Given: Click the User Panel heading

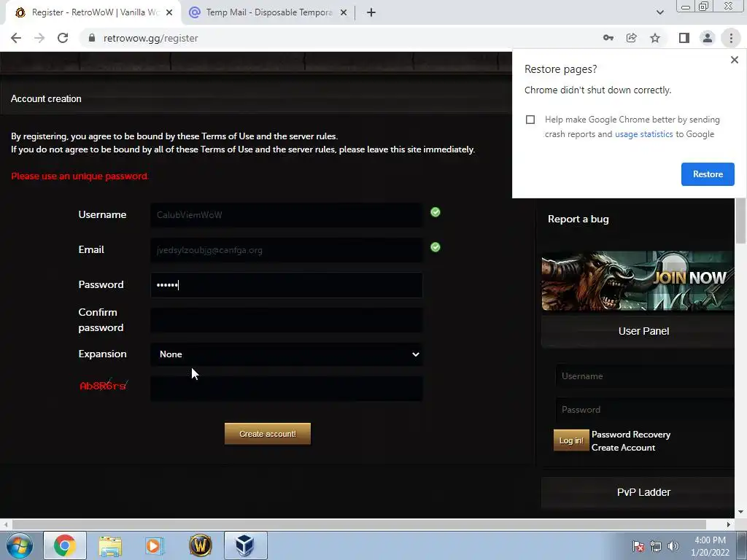Looking at the screenshot, I should click(643, 331).
